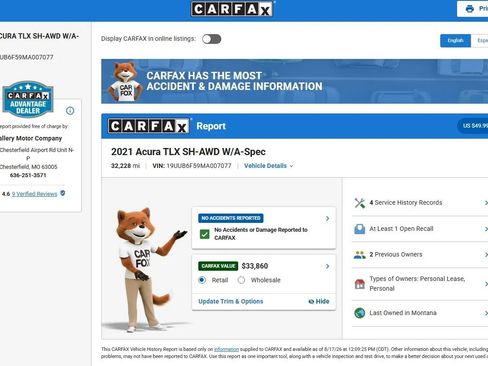Open the information link in disclaimer

226,349
